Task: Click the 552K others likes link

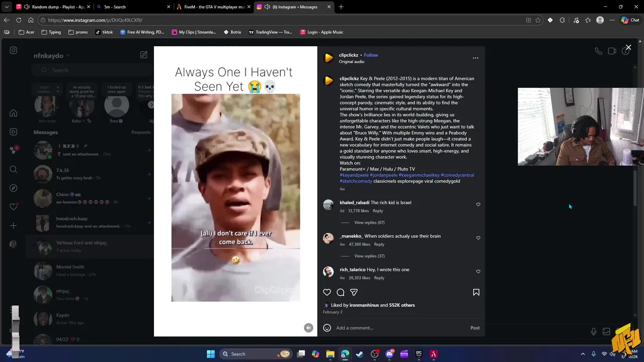Action: tap(402, 305)
